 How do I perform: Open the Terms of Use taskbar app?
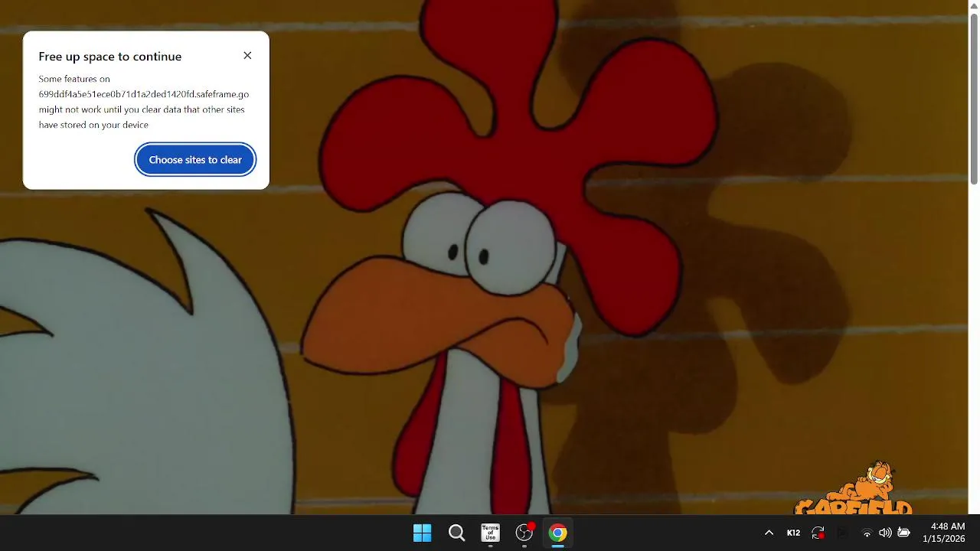[490, 533]
